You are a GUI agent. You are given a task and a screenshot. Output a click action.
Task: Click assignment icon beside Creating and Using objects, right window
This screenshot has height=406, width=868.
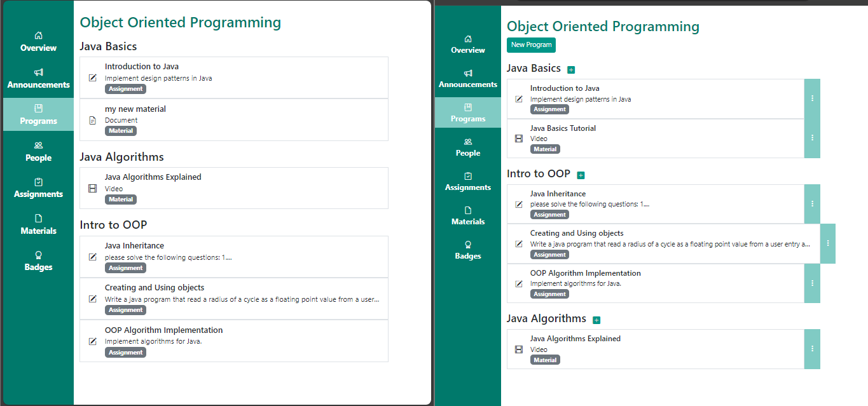point(518,243)
